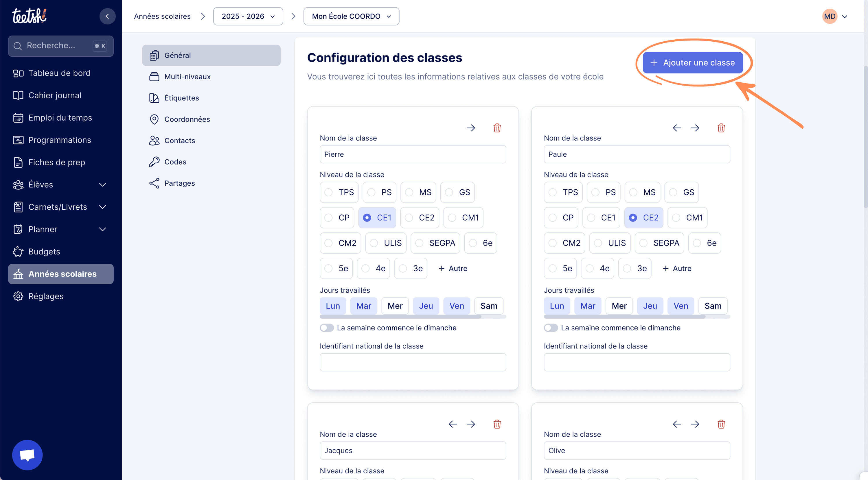868x480 pixels.
Task: Delete the Jacques class with the trash icon
Action: click(x=497, y=424)
